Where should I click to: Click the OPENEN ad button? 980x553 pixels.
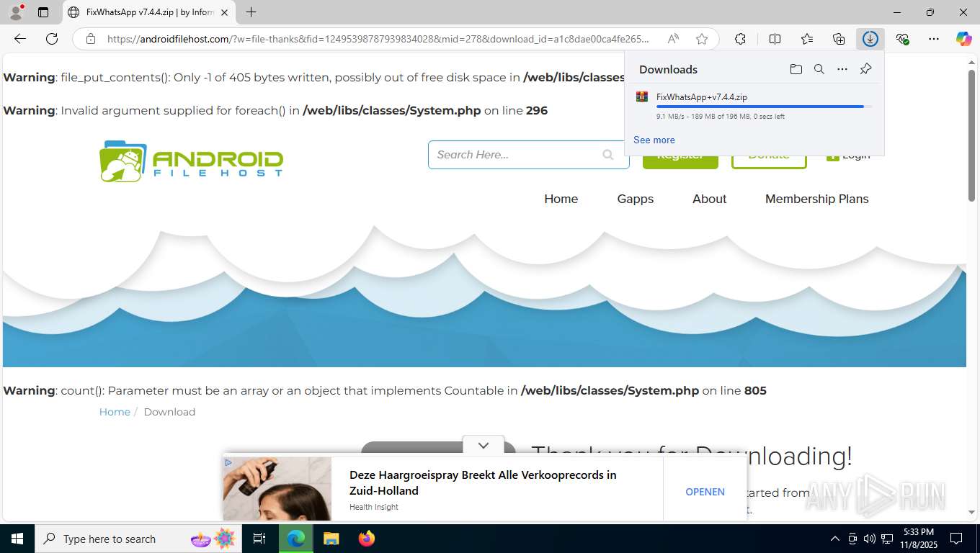705,492
